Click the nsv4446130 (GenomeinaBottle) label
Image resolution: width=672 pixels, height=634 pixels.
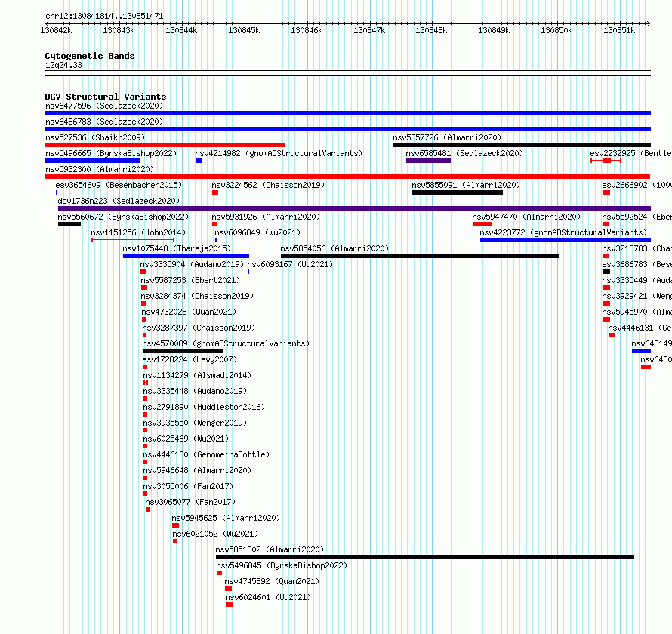coord(206,454)
